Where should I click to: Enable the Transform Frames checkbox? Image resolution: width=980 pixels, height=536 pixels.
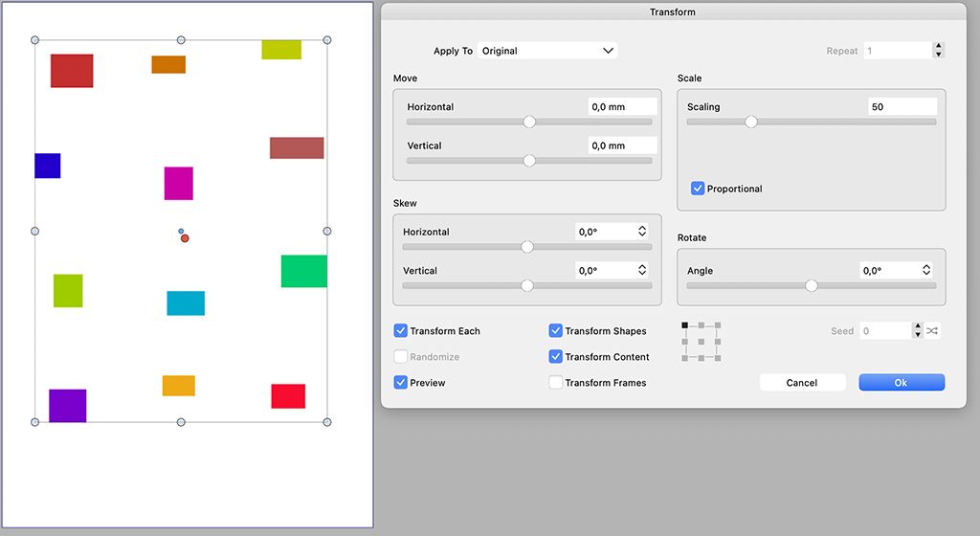tap(556, 383)
